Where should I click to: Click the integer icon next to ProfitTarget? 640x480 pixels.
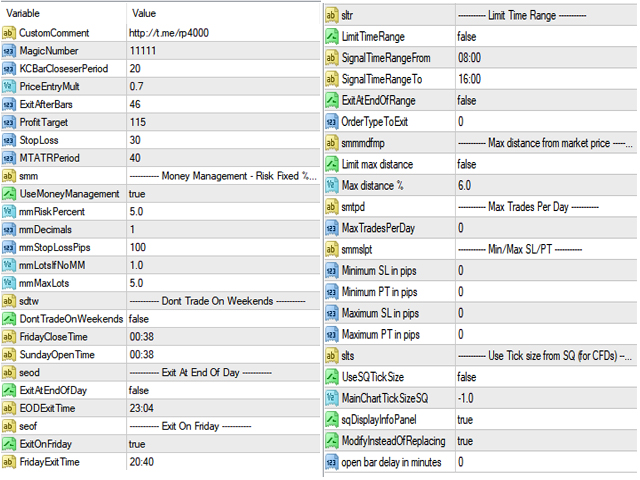click(x=9, y=122)
